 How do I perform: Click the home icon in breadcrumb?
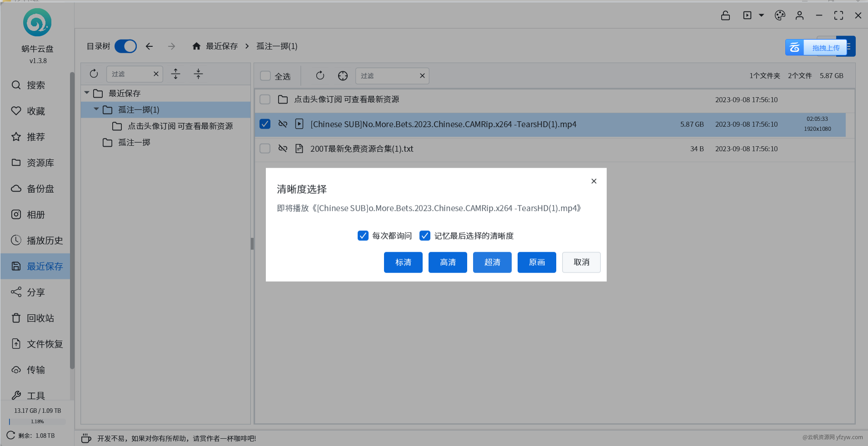(x=196, y=46)
